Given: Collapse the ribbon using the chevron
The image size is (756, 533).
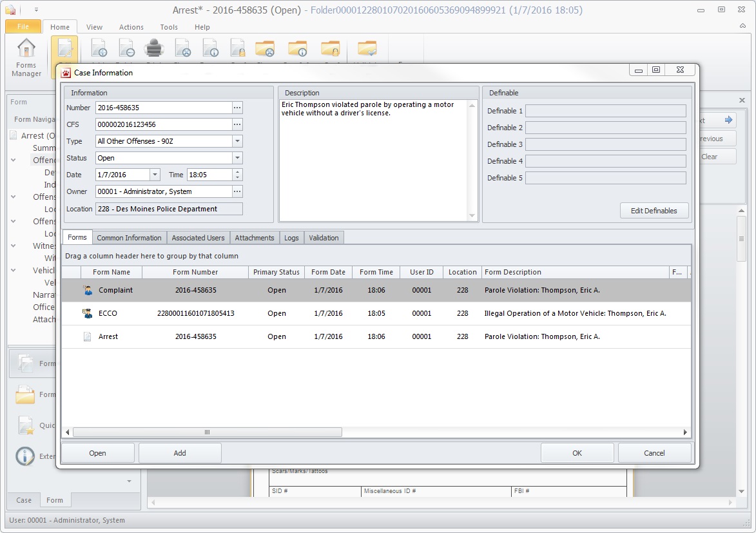Looking at the screenshot, I should [742, 26].
